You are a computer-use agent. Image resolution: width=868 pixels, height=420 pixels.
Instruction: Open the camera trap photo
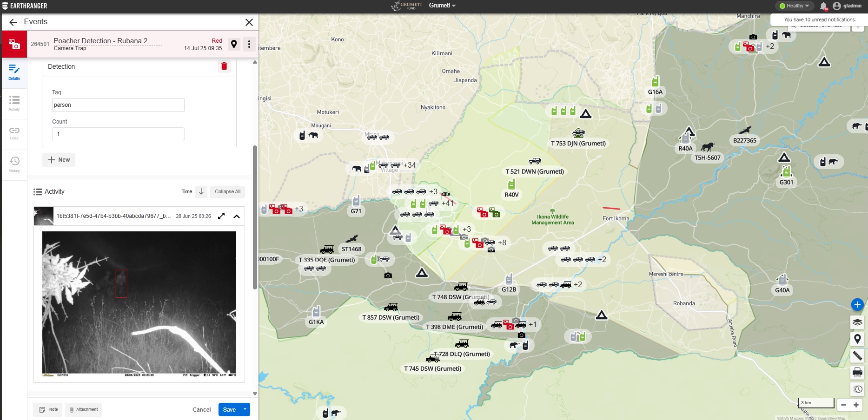[139, 304]
